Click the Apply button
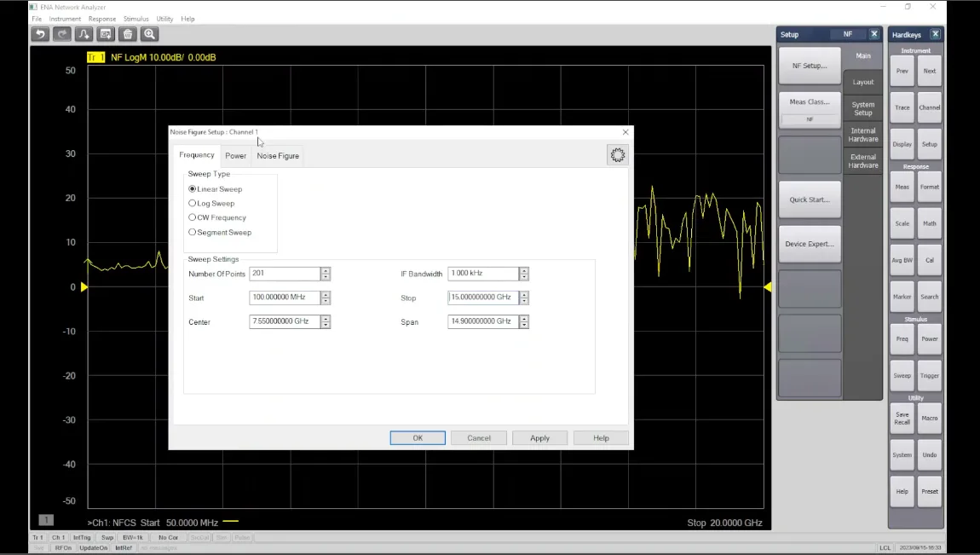The image size is (980, 555). point(540,438)
